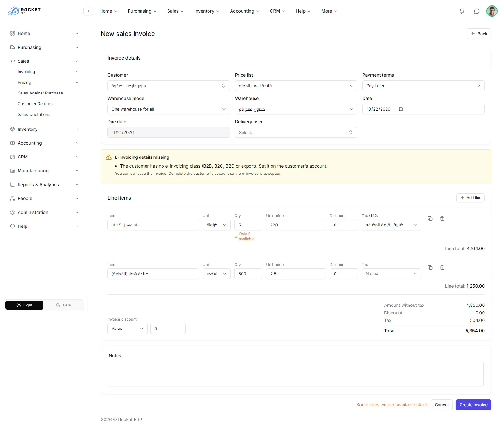
Task: Expand the second line's No tax selector
Action: click(391, 274)
